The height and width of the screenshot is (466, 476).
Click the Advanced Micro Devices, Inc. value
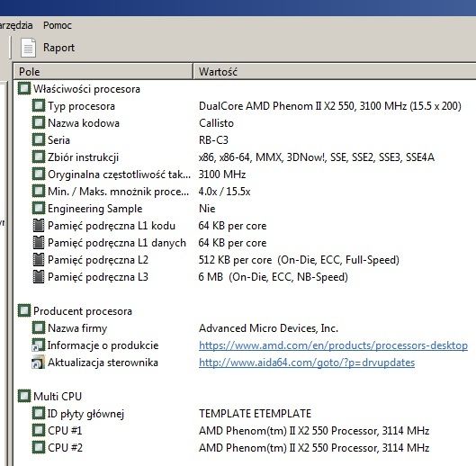[x=268, y=328]
